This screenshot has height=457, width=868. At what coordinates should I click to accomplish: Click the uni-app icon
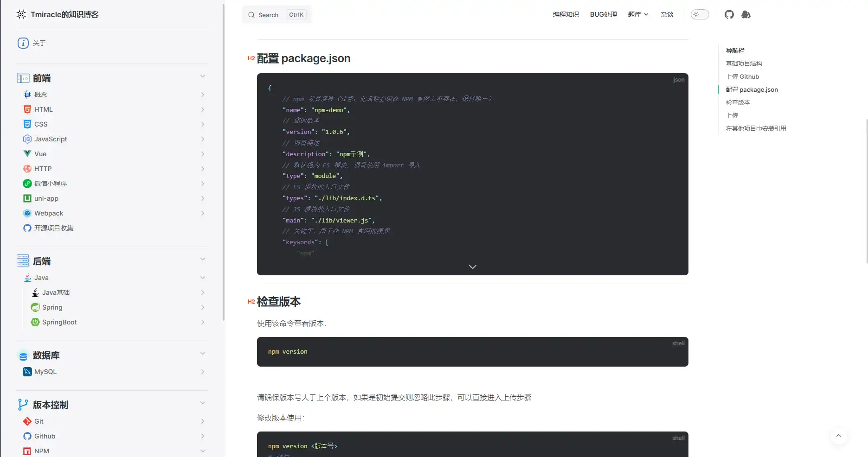pos(27,198)
